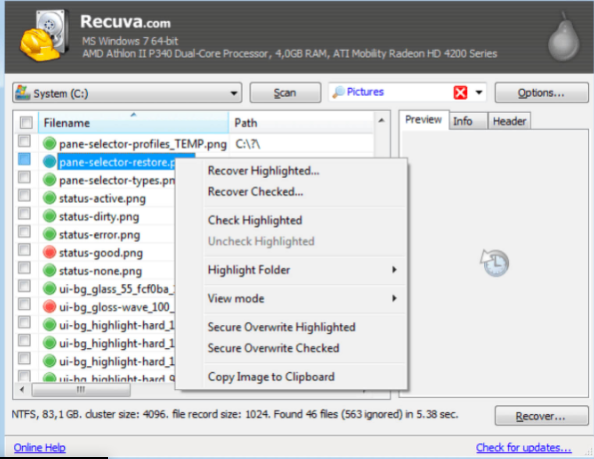Clear the Pictures filter with red X

460,92
